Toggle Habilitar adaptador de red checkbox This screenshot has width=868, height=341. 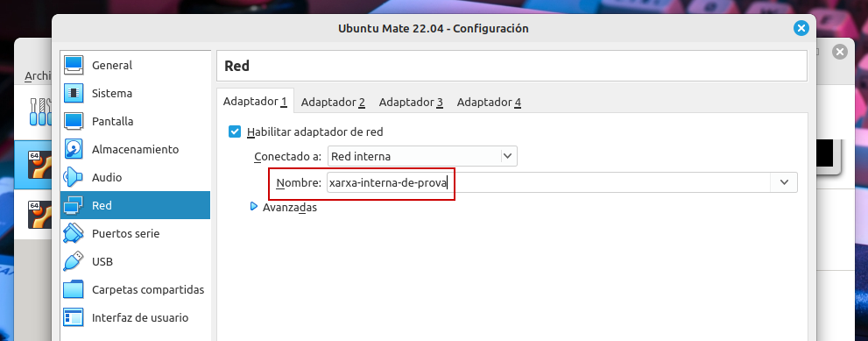235,132
